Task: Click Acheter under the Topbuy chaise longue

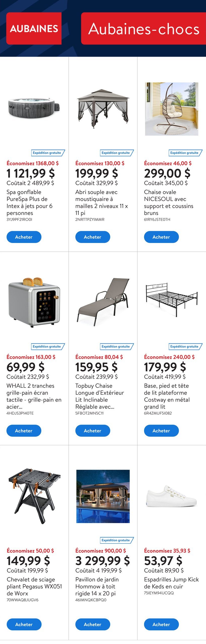Action: (93, 431)
